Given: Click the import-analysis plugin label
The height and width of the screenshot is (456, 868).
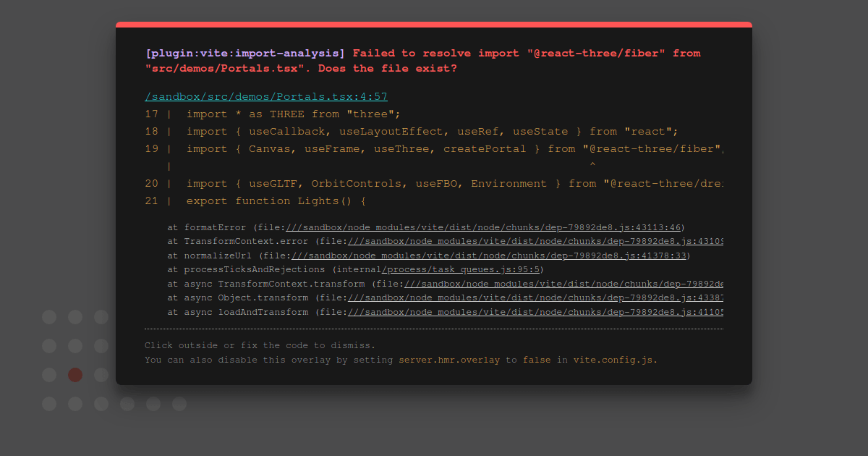Looking at the screenshot, I should click(x=244, y=52).
